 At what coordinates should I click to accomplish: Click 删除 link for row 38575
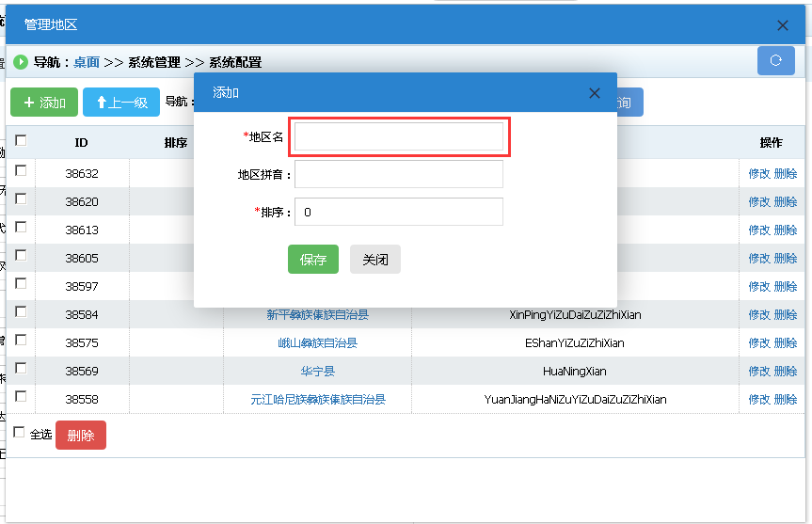[x=785, y=343]
